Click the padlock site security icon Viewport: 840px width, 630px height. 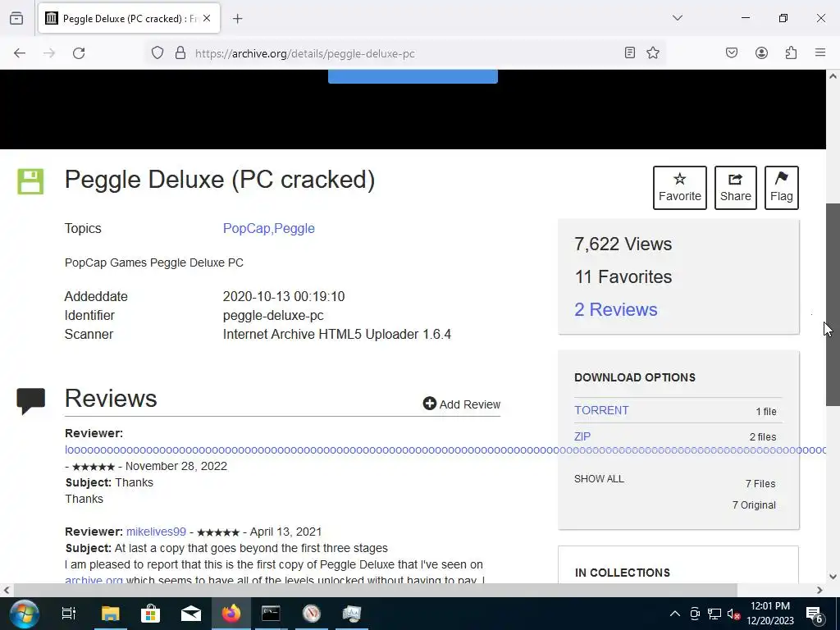[180, 53]
